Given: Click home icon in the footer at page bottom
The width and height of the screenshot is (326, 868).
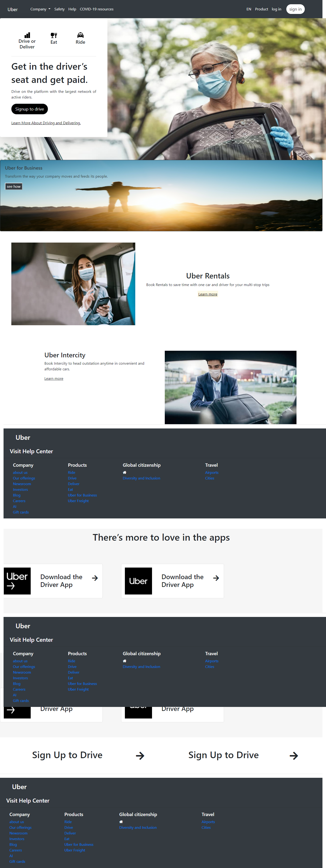Looking at the screenshot, I should [121, 822].
